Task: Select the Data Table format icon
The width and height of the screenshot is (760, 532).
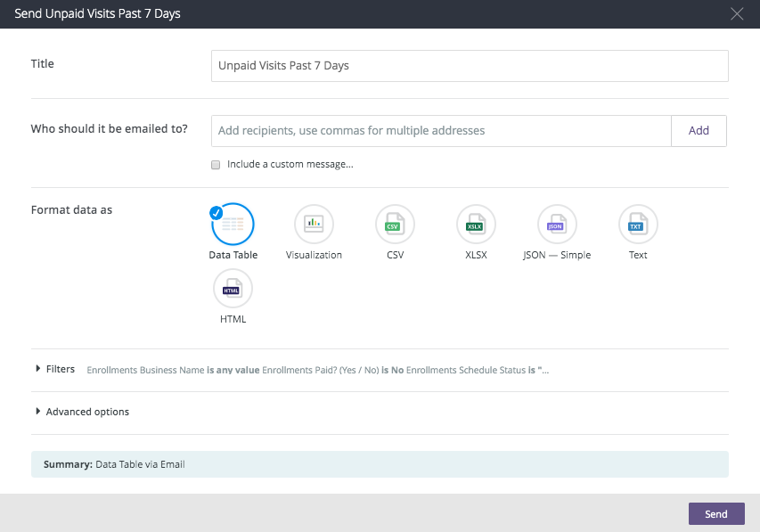Action: (233, 225)
